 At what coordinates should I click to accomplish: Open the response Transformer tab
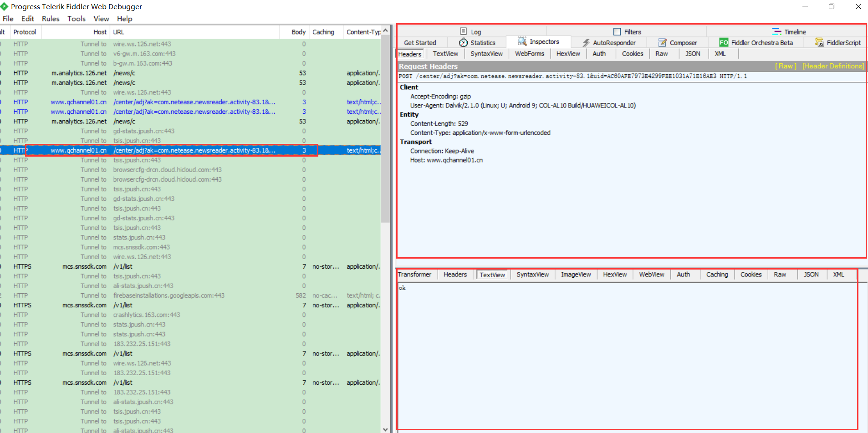(x=414, y=275)
